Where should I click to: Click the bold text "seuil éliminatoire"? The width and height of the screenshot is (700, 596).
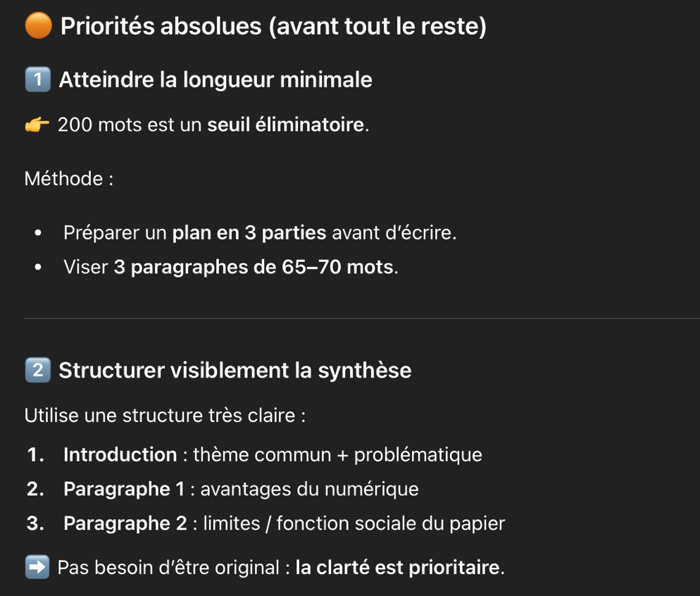(286, 126)
